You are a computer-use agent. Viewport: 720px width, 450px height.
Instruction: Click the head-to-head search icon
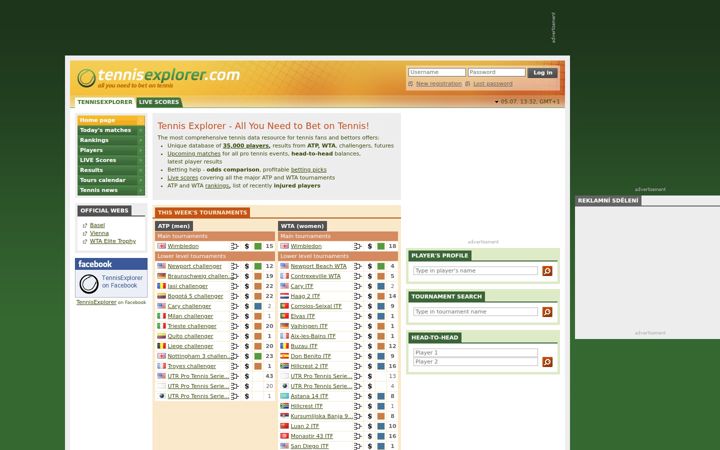[x=547, y=362]
